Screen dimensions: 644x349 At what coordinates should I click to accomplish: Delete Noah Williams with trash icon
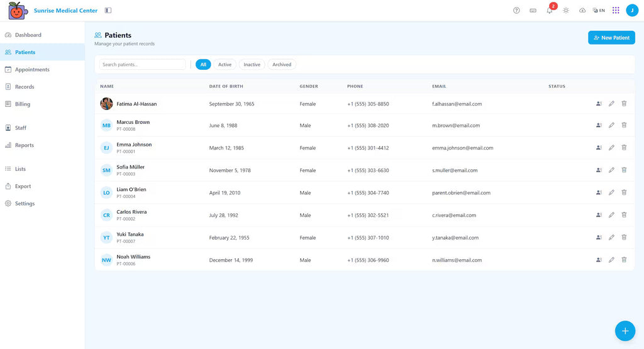pyautogui.click(x=624, y=260)
